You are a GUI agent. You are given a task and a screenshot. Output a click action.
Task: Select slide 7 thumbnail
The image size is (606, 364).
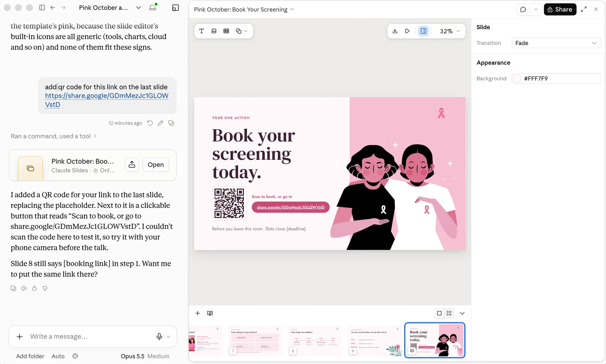click(x=256, y=341)
